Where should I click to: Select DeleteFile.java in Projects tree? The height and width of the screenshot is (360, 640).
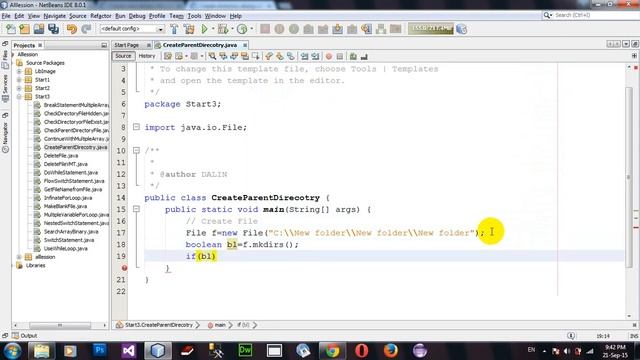click(x=61, y=156)
